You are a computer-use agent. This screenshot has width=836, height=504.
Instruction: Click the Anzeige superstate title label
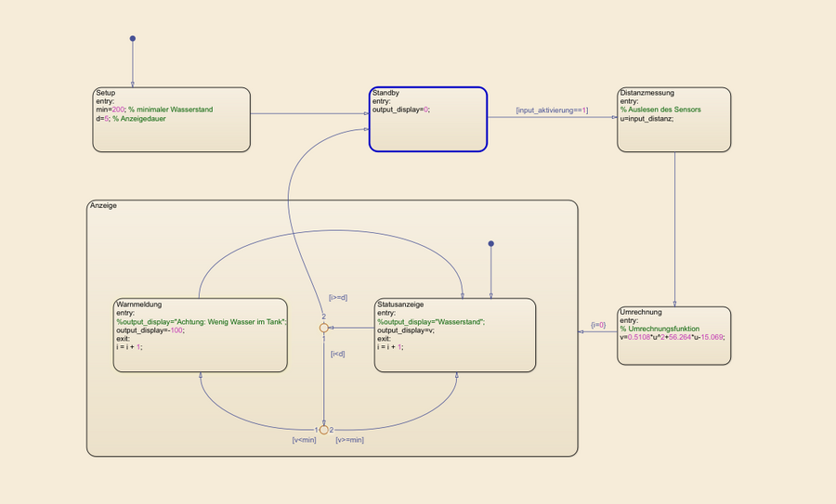pyautogui.click(x=103, y=205)
